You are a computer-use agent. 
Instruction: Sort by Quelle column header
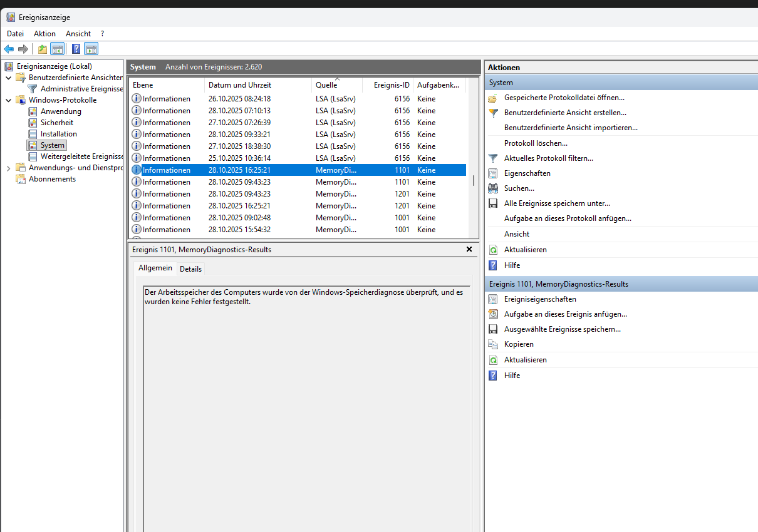[337, 85]
